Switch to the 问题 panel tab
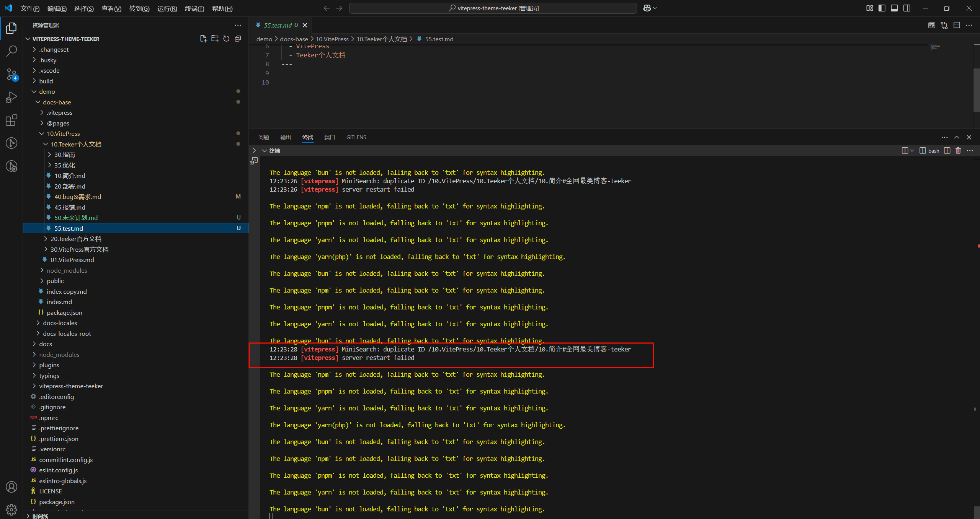Image resolution: width=980 pixels, height=519 pixels. pyautogui.click(x=263, y=137)
